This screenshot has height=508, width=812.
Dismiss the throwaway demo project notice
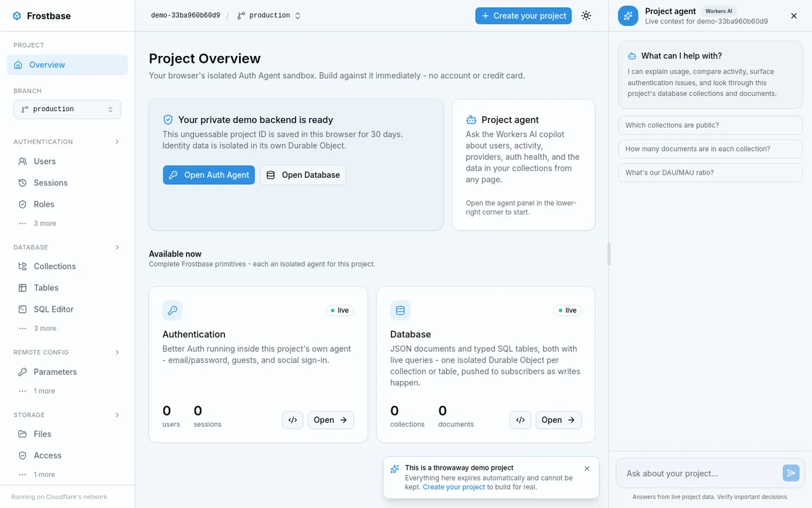(x=587, y=469)
